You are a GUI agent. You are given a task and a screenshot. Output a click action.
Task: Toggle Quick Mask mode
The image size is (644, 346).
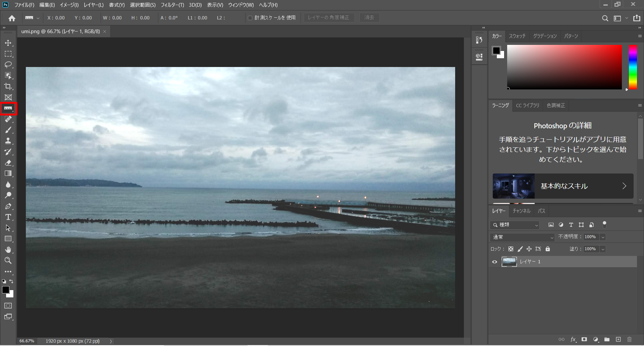tap(8, 306)
